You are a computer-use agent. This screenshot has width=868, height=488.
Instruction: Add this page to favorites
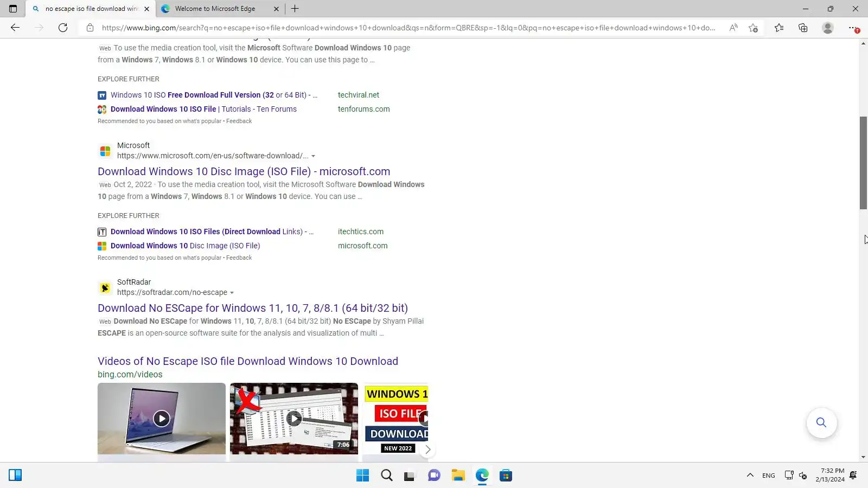(753, 28)
